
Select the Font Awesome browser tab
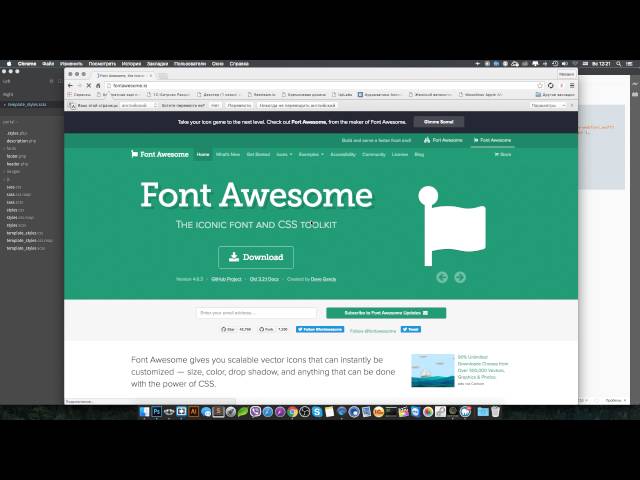[124, 76]
